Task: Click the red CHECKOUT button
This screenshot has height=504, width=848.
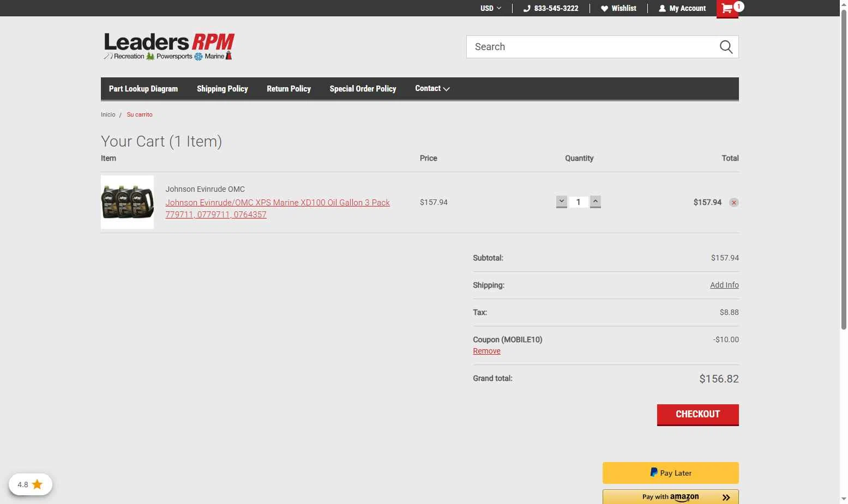Action: point(697,415)
